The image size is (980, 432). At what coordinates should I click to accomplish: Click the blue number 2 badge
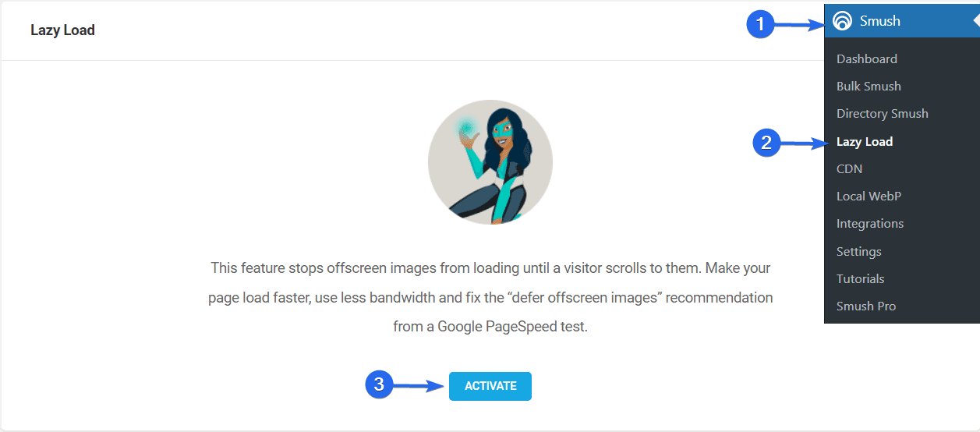pyautogui.click(x=766, y=143)
